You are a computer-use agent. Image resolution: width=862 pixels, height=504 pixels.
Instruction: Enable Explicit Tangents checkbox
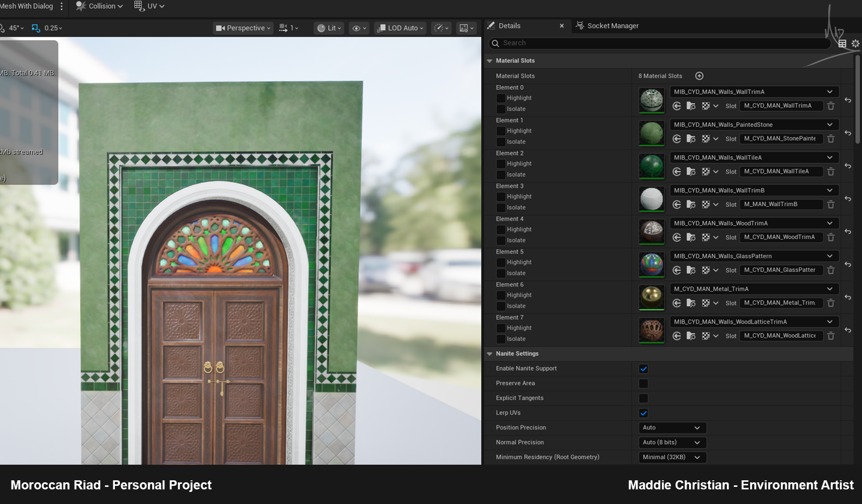click(x=643, y=398)
